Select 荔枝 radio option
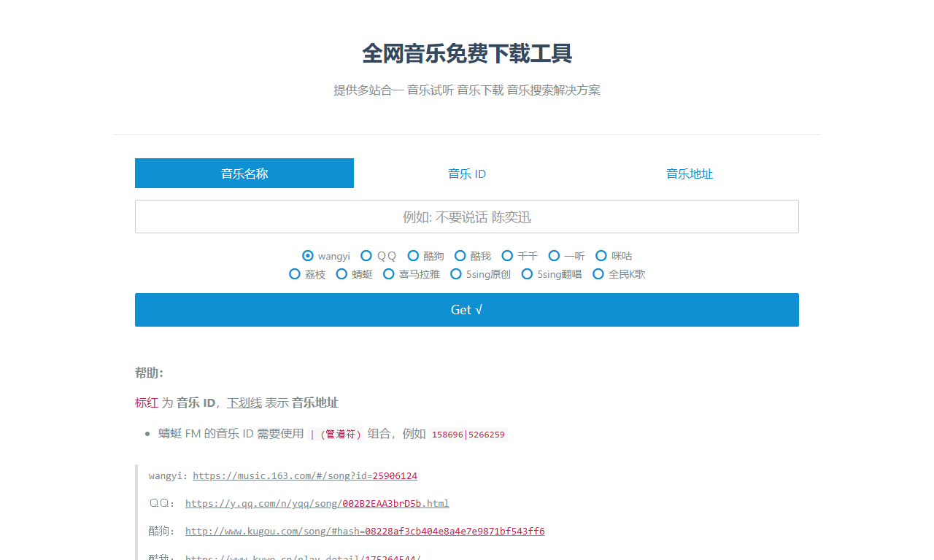 coord(307,274)
